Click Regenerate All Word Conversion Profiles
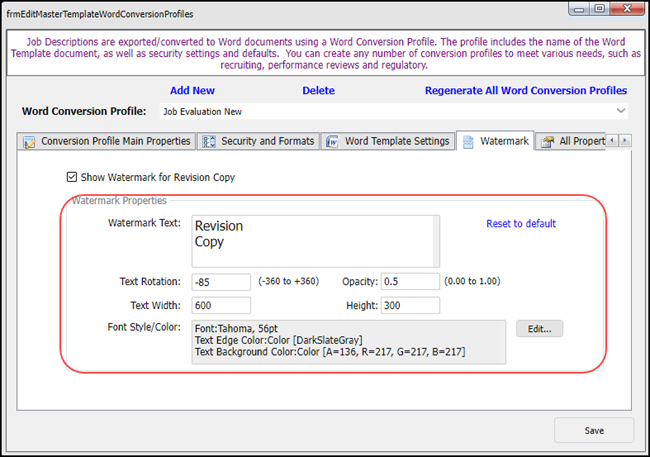This screenshot has height=457, width=650. coord(526,90)
